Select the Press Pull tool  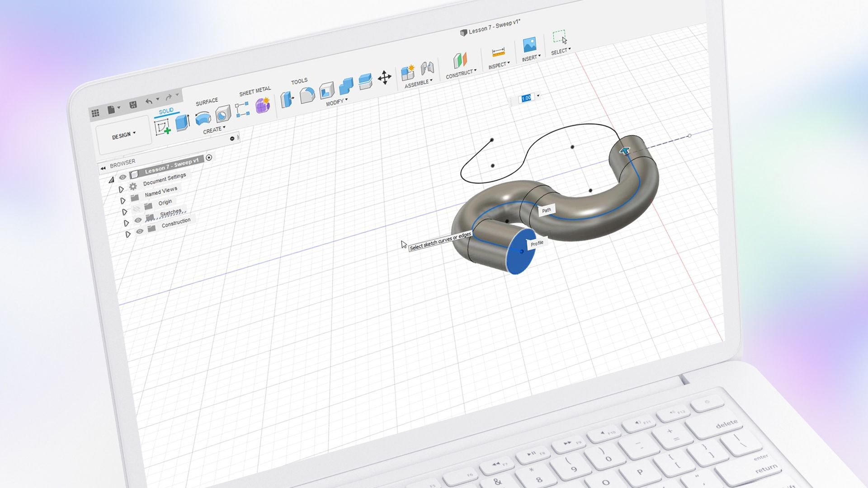coord(287,99)
